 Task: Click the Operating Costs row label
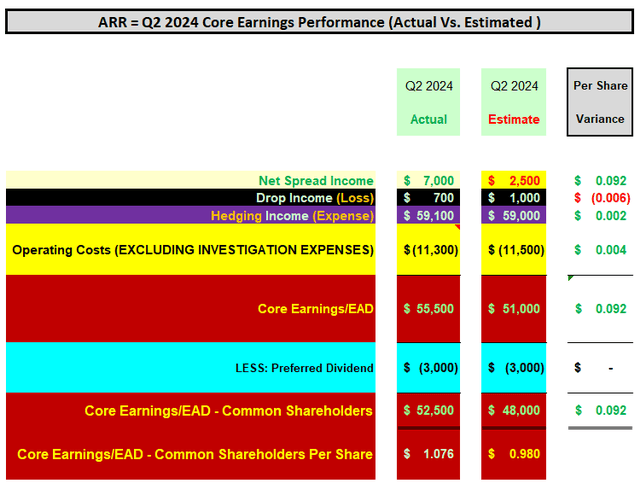pos(191,249)
